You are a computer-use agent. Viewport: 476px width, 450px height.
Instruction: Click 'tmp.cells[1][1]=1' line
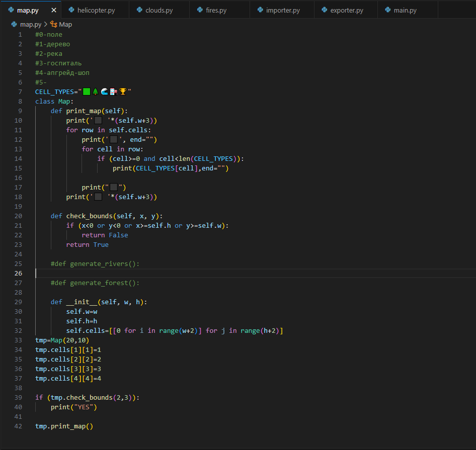(68, 349)
